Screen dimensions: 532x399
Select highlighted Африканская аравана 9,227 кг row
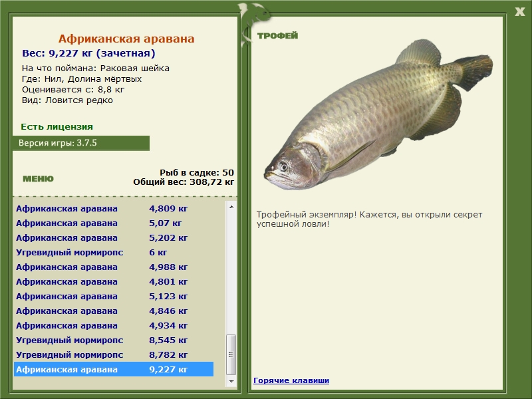click(114, 369)
